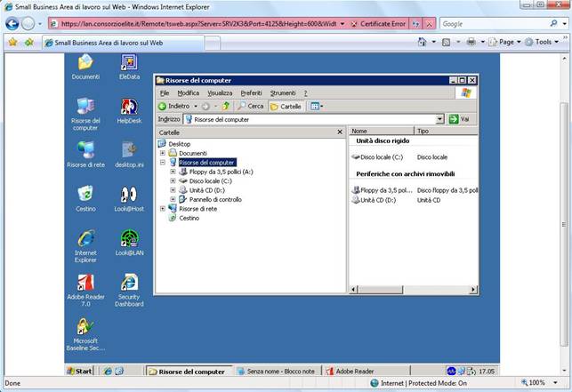The height and width of the screenshot is (392, 572).
Task: Open the Indirizzo address bar dropdown
Action: 439,119
